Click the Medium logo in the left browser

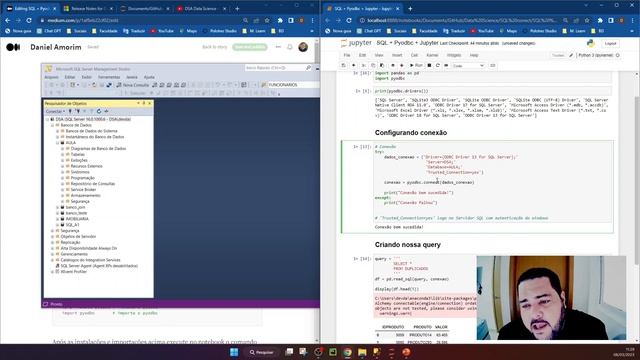(x=13, y=47)
